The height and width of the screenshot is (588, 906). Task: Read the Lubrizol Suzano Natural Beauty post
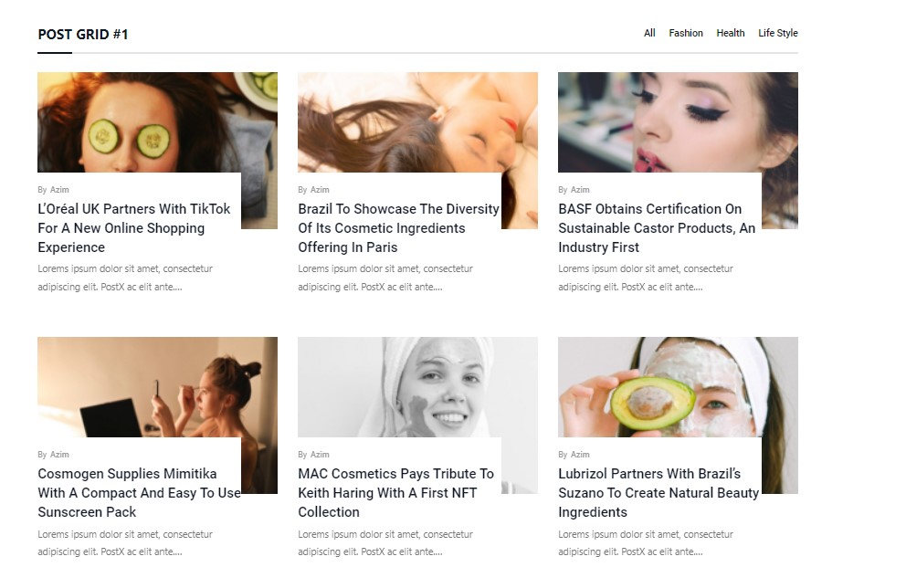[658, 493]
